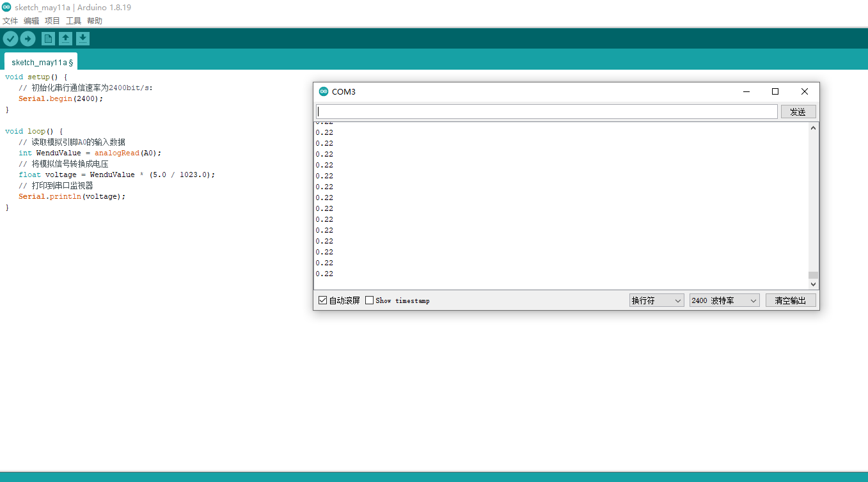The height and width of the screenshot is (482, 868).
Task: Click the code line Serial.begin(2400);
Action: click(x=61, y=99)
